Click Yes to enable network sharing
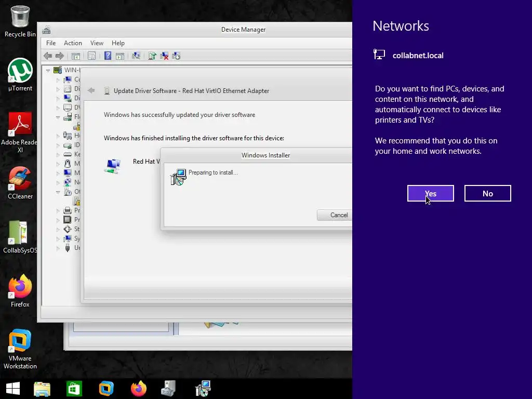Viewport: 532px width, 399px height. point(430,193)
